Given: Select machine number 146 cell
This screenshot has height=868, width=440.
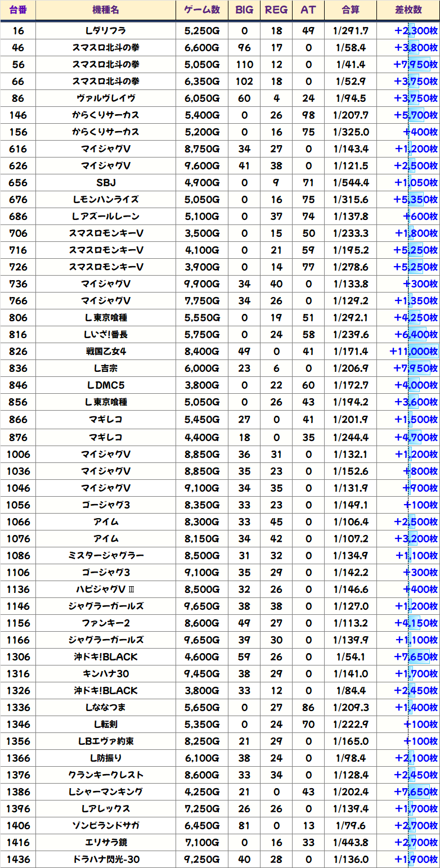Looking at the screenshot, I should point(17,115).
